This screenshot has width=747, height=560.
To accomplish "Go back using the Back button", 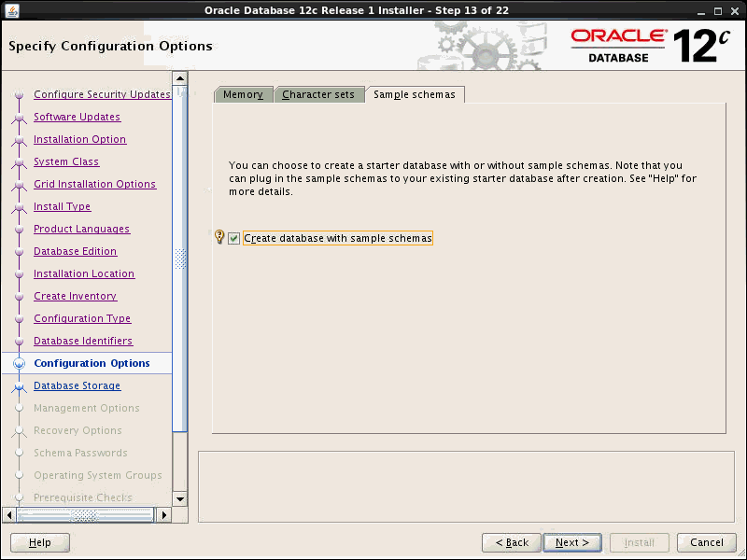I will pyautogui.click(x=511, y=542).
